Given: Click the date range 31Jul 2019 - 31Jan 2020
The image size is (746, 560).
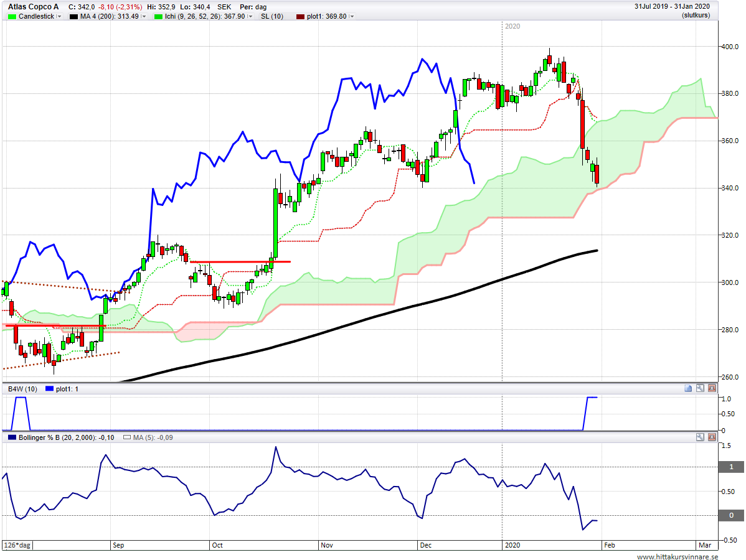Looking at the screenshot, I should (x=672, y=6).
